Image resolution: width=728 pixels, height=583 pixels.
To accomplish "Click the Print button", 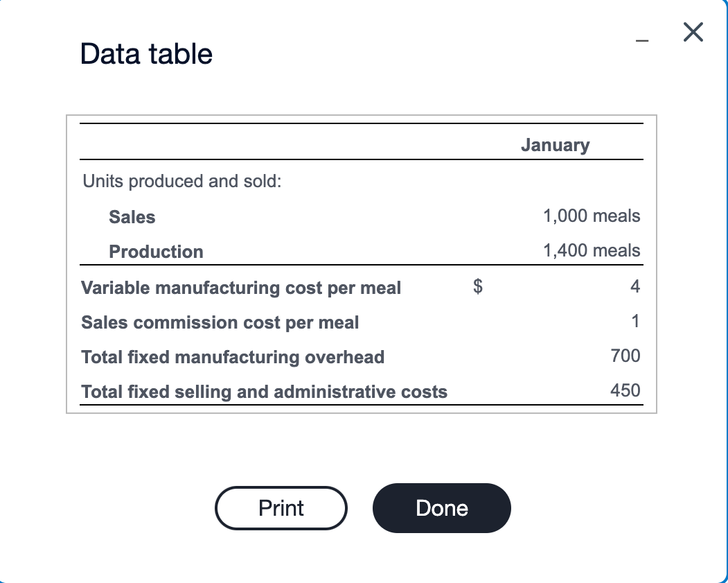I will (x=281, y=507).
